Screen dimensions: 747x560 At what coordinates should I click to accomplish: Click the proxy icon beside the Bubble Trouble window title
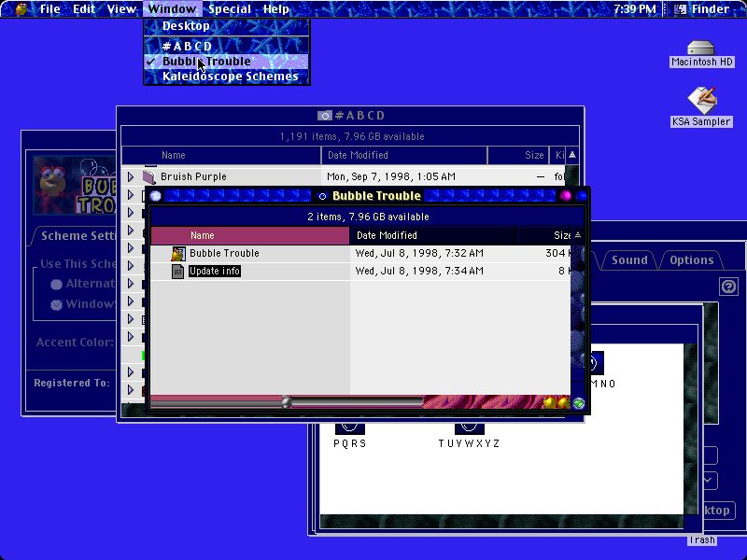pos(322,196)
